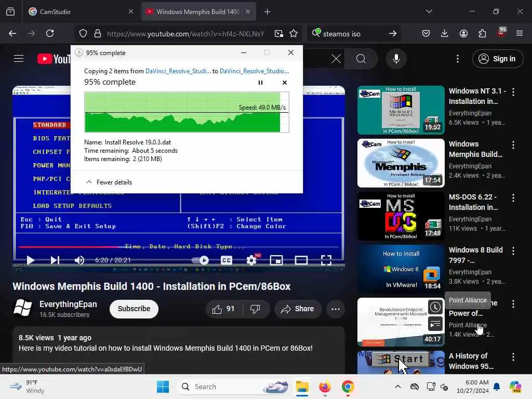
Task: Open a new browser tab
Action: (267, 12)
